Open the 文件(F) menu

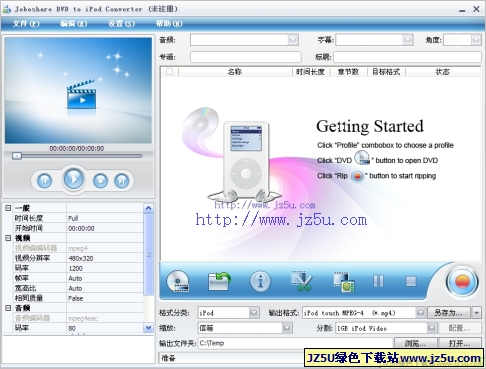pyautogui.click(x=26, y=24)
